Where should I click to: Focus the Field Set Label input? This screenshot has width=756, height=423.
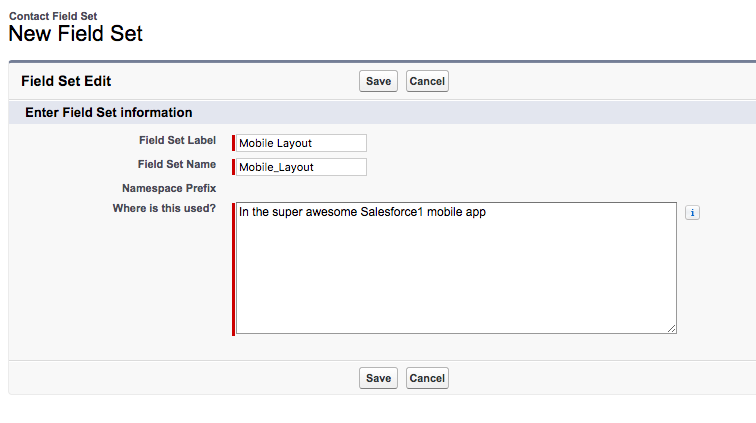301,143
